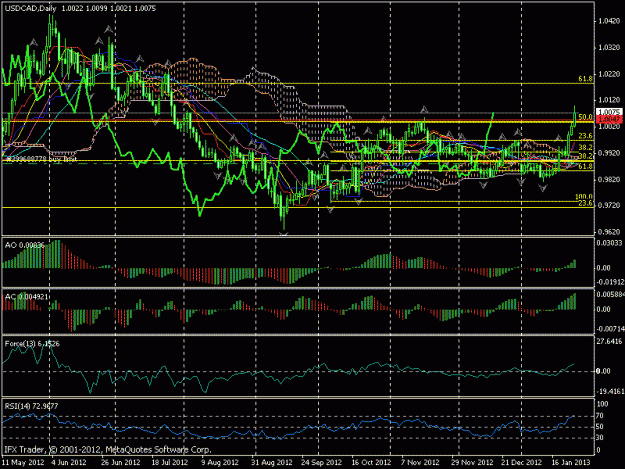Select the 100.0 Fibonacci level label

(x=584, y=196)
